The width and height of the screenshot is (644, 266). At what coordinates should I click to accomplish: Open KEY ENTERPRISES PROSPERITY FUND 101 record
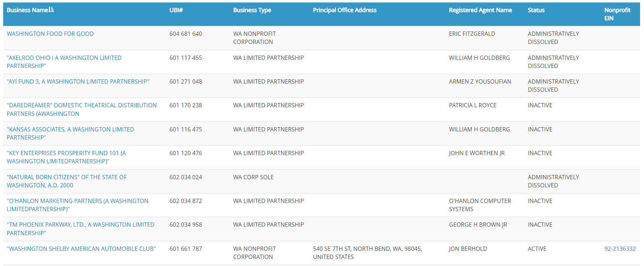(x=67, y=157)
